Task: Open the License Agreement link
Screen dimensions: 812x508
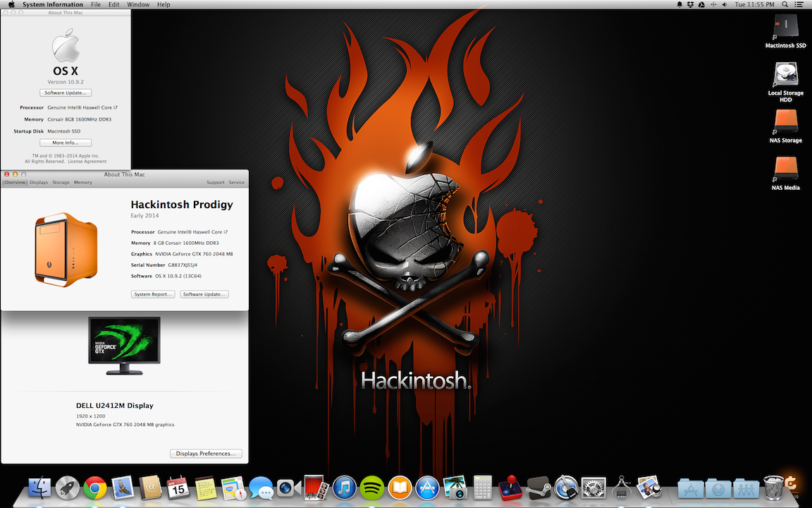Action: point(87,161)
